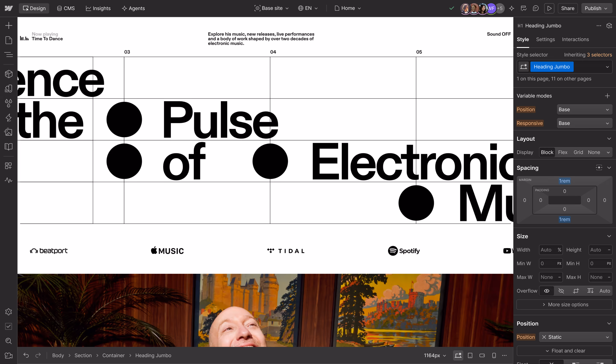Switch to the Settings tab
Viewport: 616px width, 364px height.
pos(545,40)
